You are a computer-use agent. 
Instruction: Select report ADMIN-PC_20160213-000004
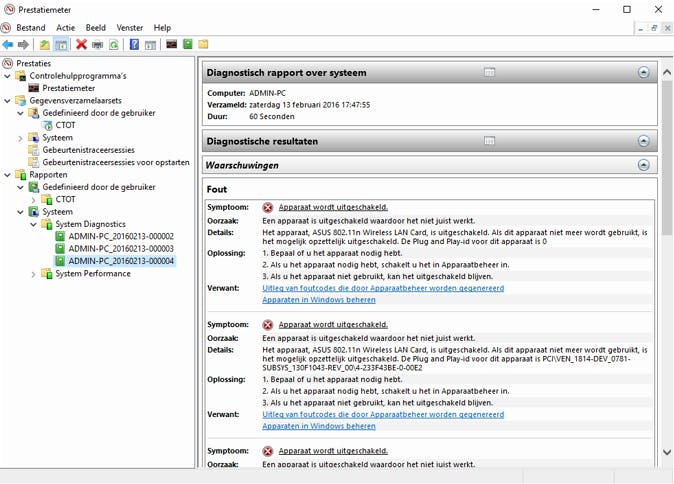click(x=121, y=261)
